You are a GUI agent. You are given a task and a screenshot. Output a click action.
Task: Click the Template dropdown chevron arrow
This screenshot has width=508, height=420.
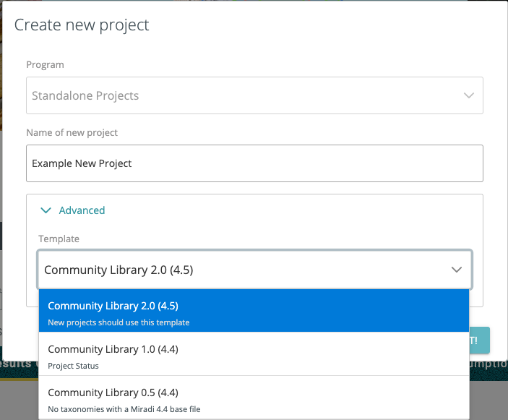click(x=457, y=270)
